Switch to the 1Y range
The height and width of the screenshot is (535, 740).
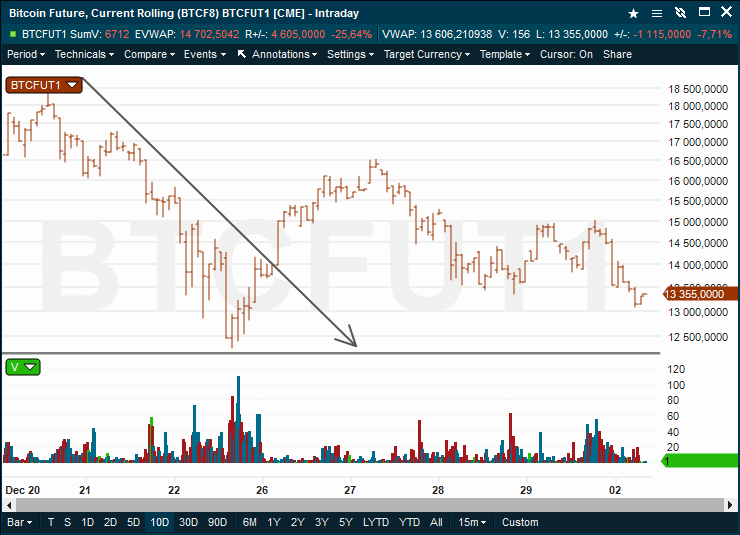pyautogui.click(x=274, y=522)
